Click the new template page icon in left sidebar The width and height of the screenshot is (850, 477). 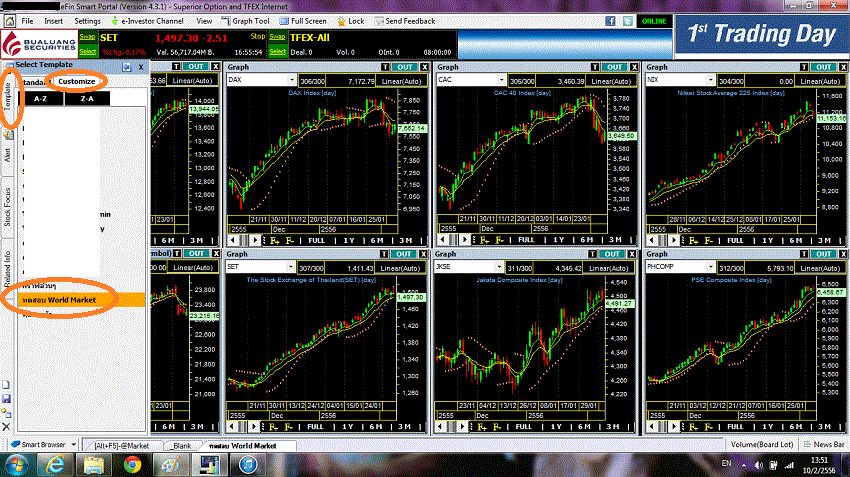pyautogui.click(x=6, y=385)
